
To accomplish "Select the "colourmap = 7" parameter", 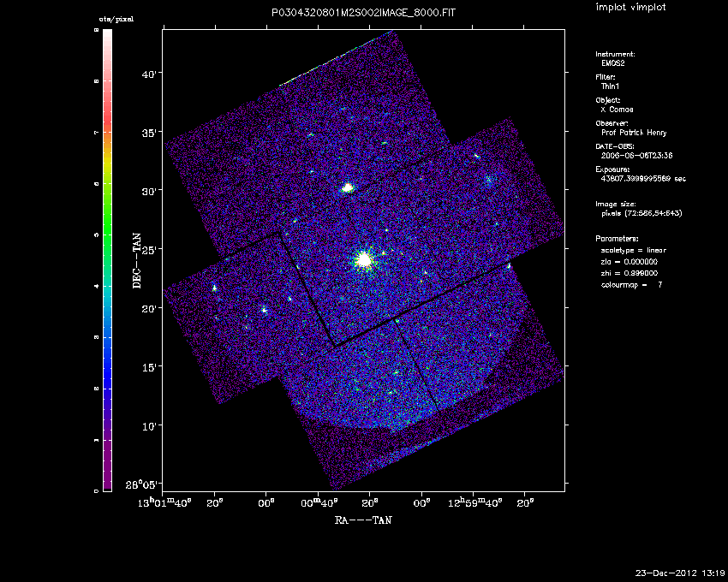I will coord(631,284).
